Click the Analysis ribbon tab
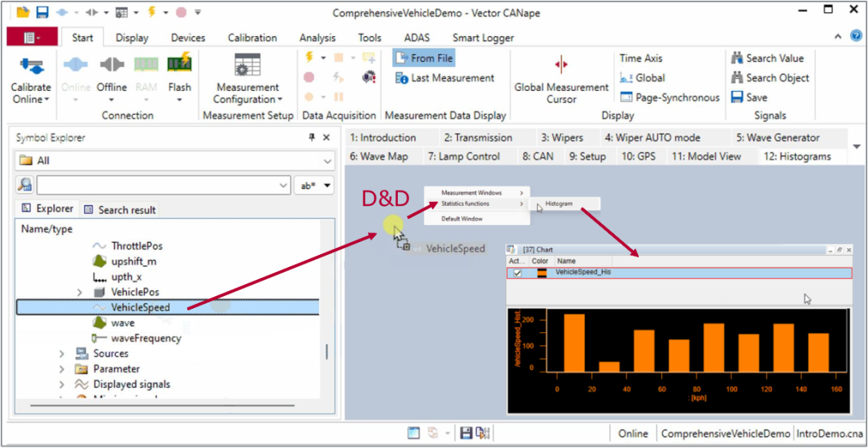 317,38
